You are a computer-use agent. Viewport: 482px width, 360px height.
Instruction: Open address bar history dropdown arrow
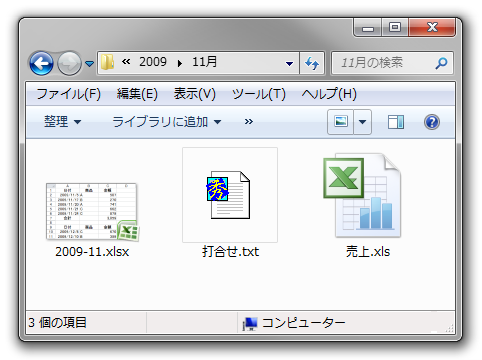click(x=289, y=63)
